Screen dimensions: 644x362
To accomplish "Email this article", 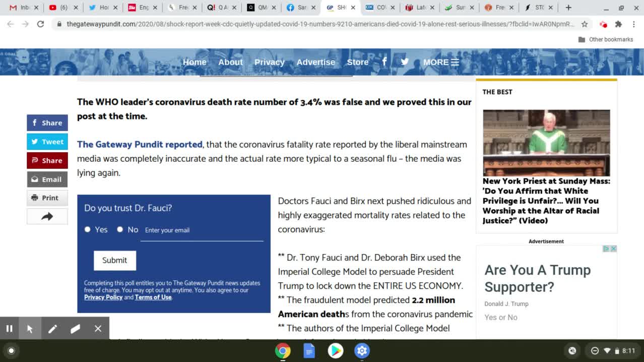I will (x=47, y=179).
